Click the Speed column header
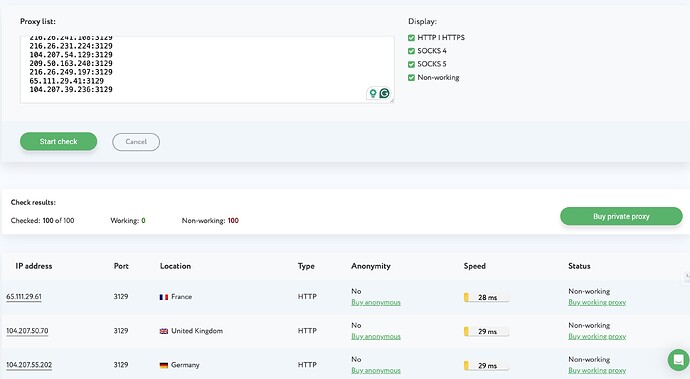Image resolution: width=690 pixels, height=379 pixels. (x=474, y=266)
